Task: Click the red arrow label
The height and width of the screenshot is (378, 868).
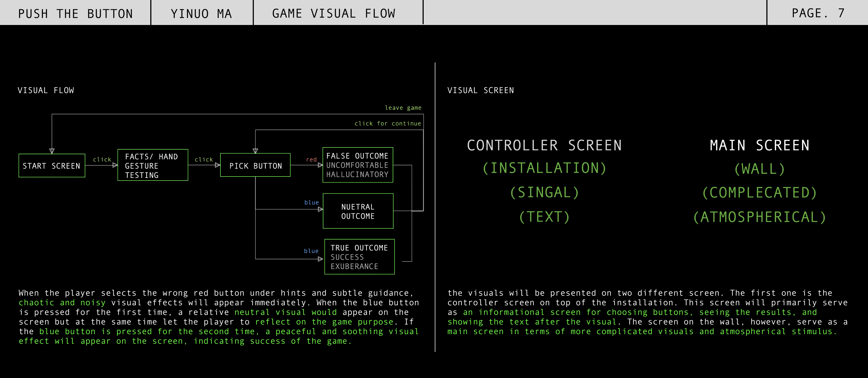Action: [311, 160]
